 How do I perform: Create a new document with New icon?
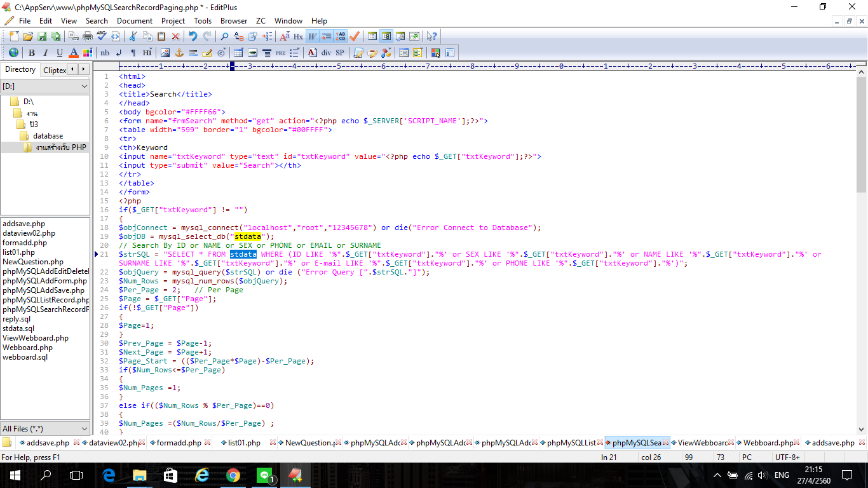click(14, 36)
